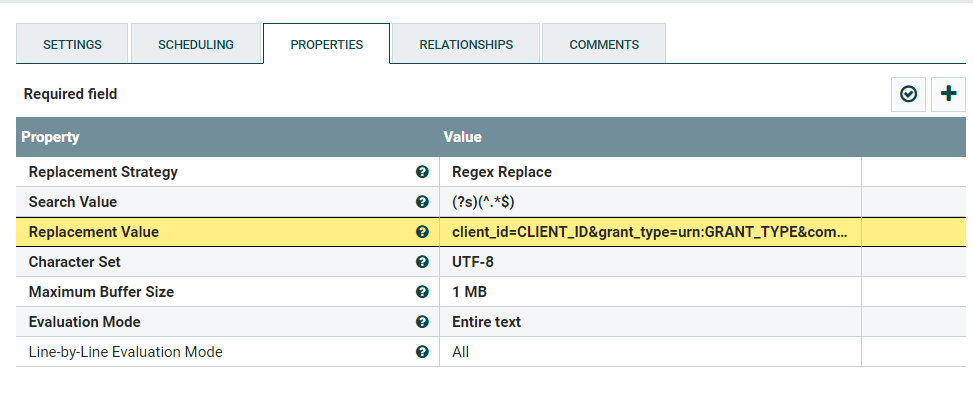Click the Character Set help icon
The image size is (973, 401).
[422, 262]
